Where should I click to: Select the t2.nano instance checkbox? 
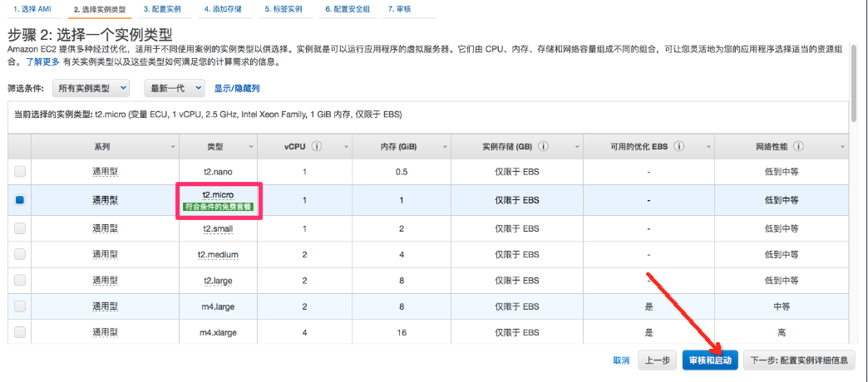[x=20, y=172]
